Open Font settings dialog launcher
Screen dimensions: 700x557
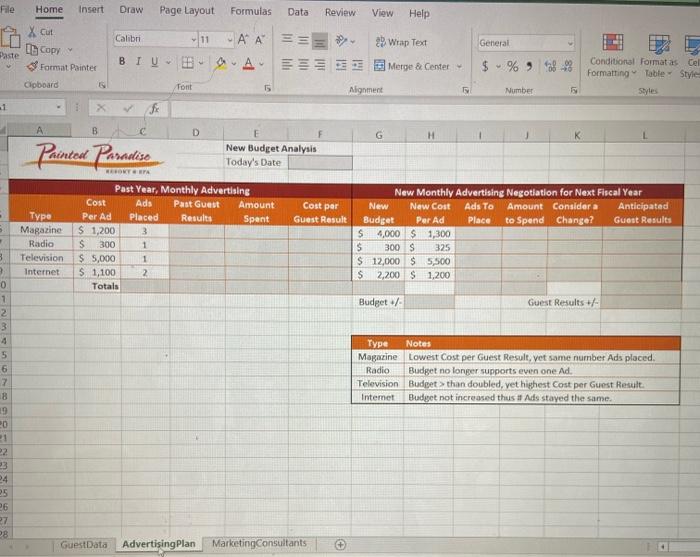[x=267, y=88]
